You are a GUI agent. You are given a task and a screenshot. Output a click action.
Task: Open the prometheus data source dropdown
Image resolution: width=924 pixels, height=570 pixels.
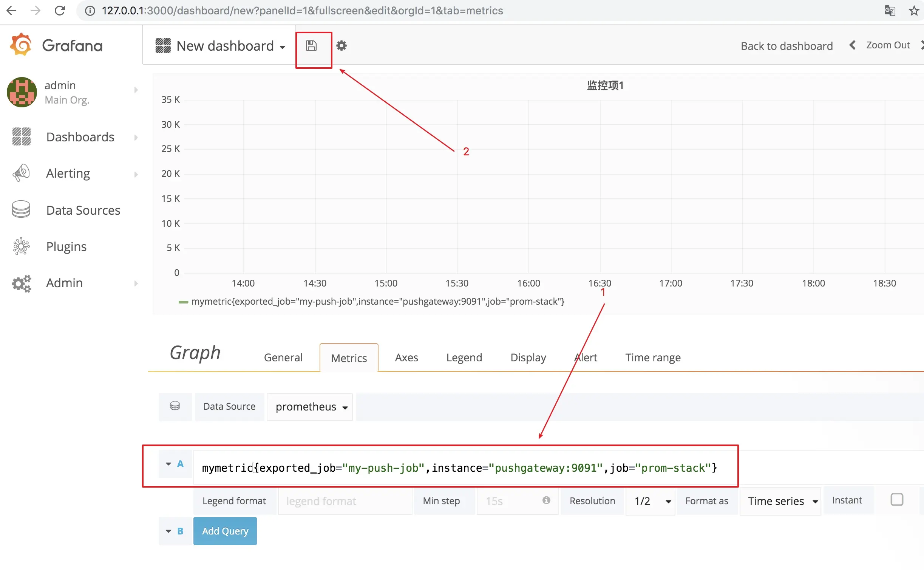(311, 407)
